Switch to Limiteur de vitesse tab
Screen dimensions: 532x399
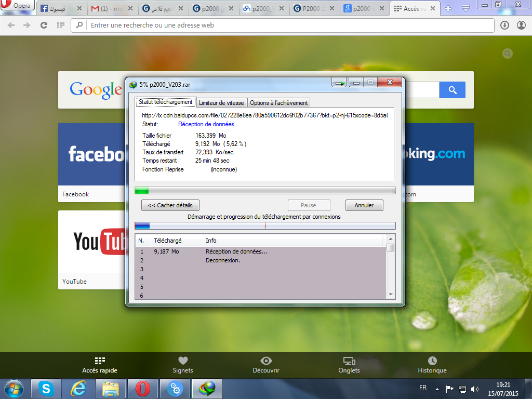click(221, 103)
